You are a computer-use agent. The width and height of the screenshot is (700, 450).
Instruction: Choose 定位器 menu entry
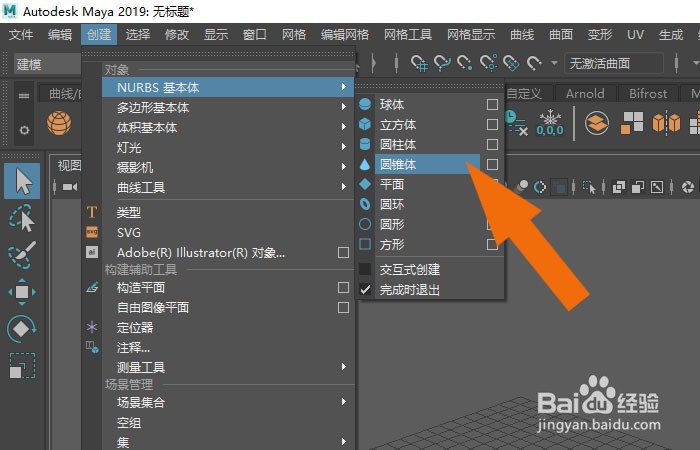click(x=228, y=327)
